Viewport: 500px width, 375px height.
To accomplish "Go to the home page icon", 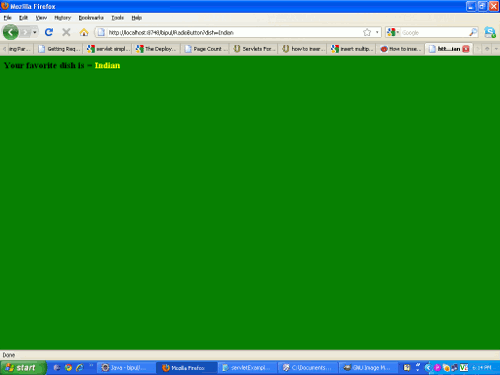I will [84, 32].
